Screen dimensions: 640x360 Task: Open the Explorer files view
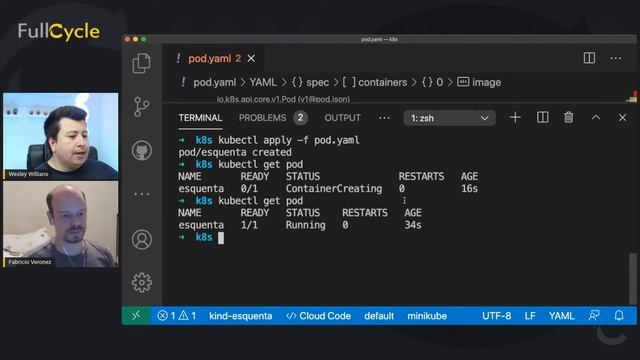tap(141, 63)
